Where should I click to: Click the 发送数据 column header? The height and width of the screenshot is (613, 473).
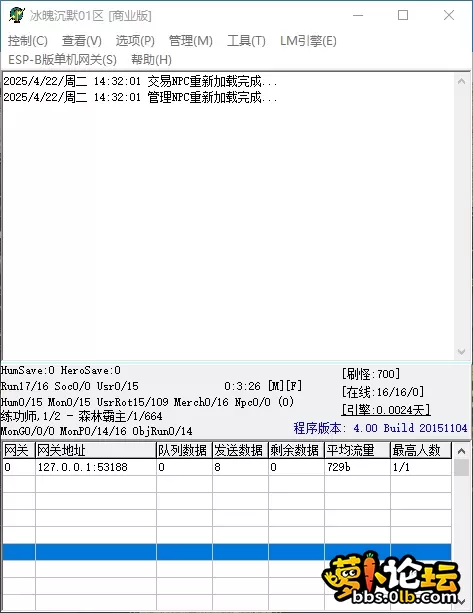pos(240,450)
